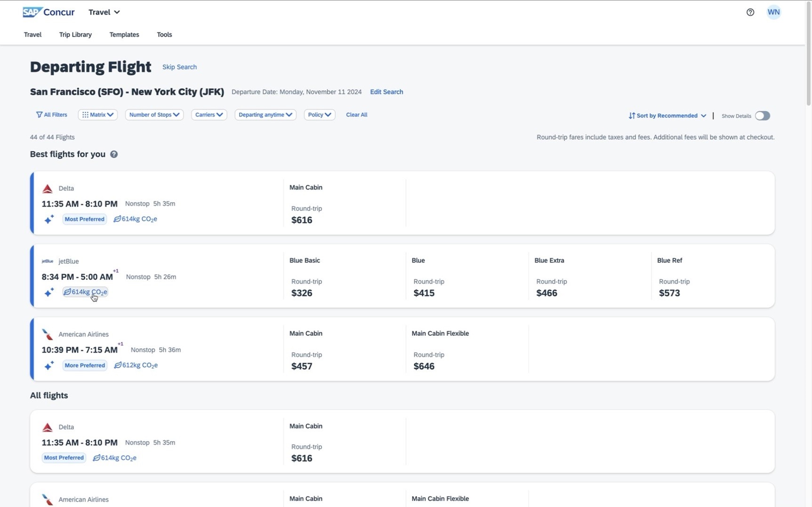Viewport: 812px width, 507px height.
Task: Click the 8:34 PM - 5:00 AM flight time
Action: coord(77,277)
